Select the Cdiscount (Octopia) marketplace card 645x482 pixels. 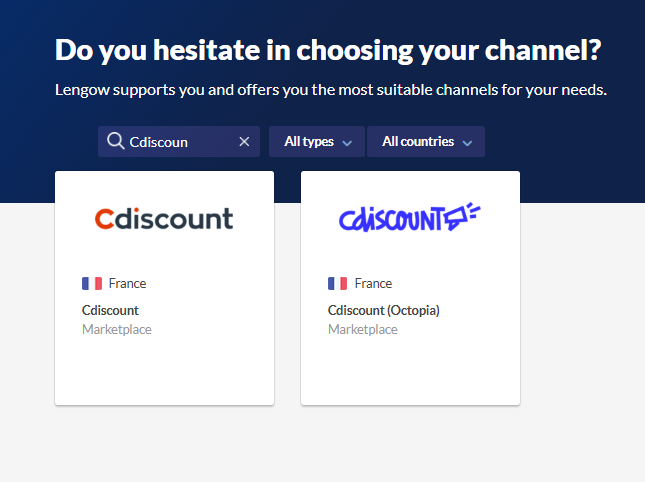(411, 288)
